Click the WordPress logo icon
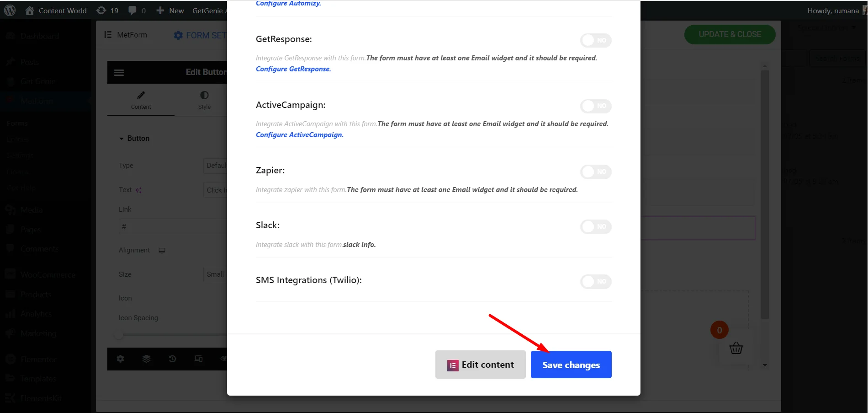 [10, 11]
